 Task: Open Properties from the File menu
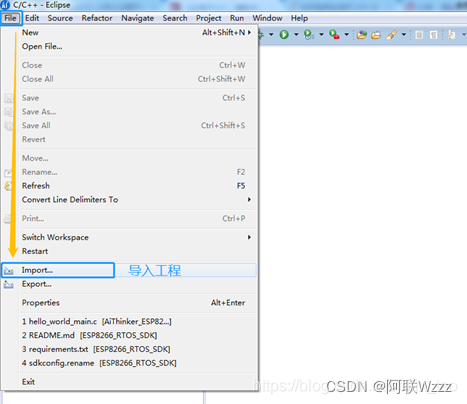[x=137, y=303]
